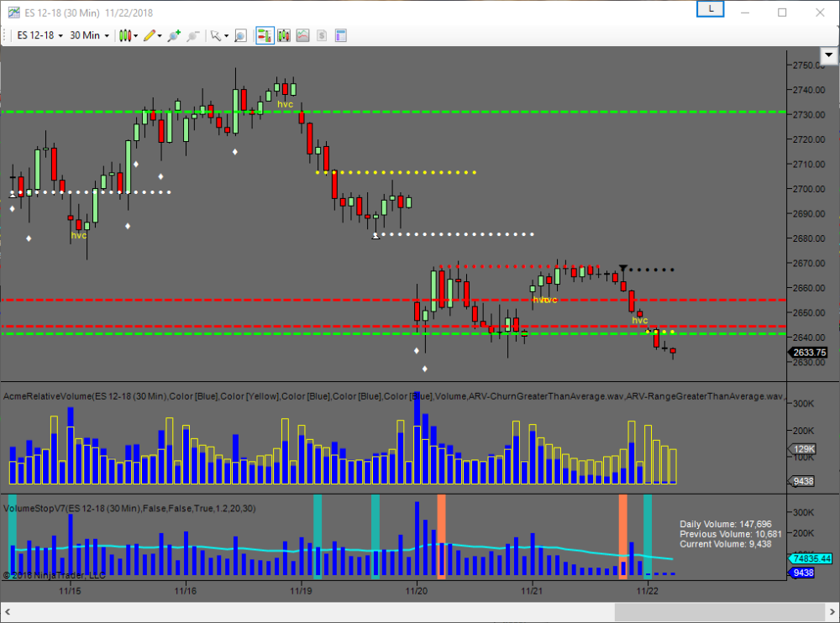Open the chart Properties icon
Screen dimensions: 840x623
pyautogui.click(x=341, y=35)
